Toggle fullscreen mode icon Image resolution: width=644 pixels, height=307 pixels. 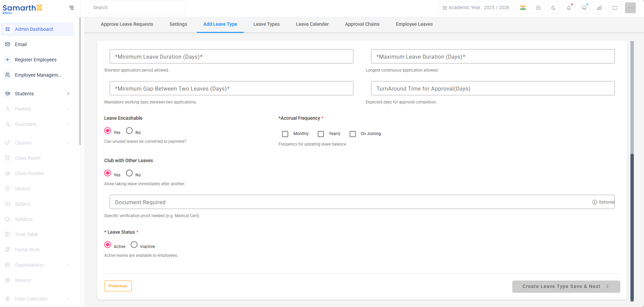coord(615,8)
